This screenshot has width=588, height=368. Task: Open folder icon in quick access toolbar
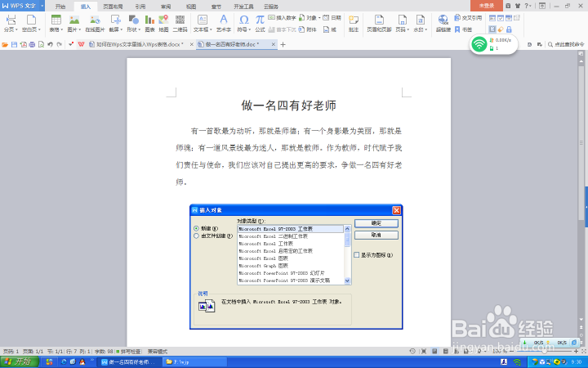(5, 45)
